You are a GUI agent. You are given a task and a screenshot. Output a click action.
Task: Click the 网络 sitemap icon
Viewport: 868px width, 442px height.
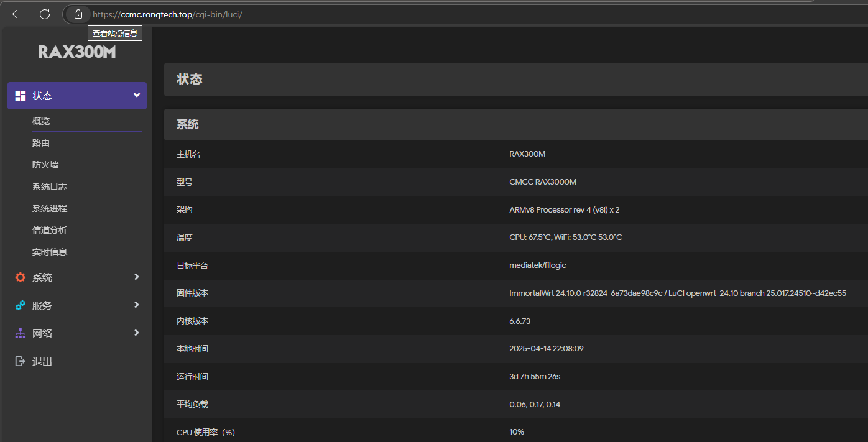21,333
